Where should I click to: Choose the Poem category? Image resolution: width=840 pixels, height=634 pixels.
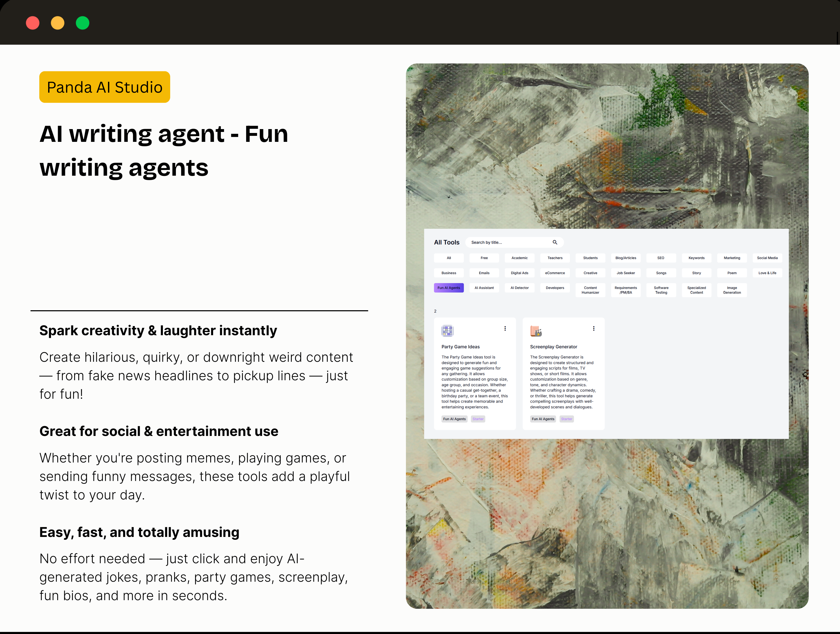pos(732,273)
